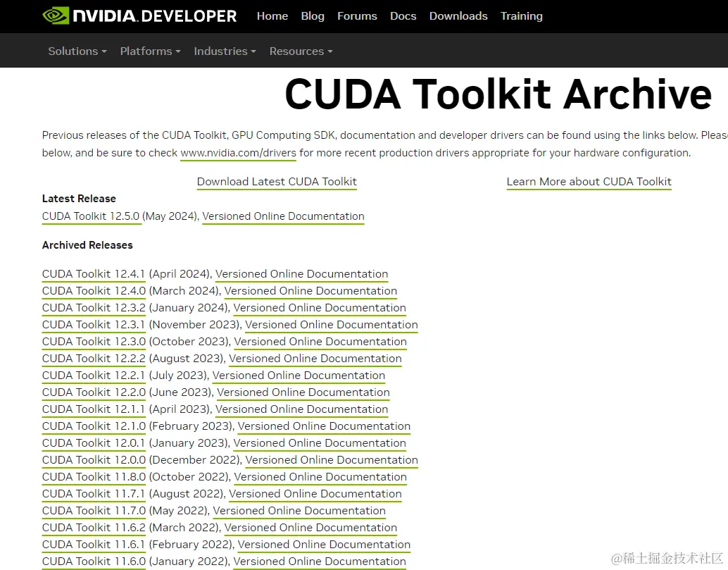
Task: Open documentation link for March 2022 release
Action: [310, 528]
